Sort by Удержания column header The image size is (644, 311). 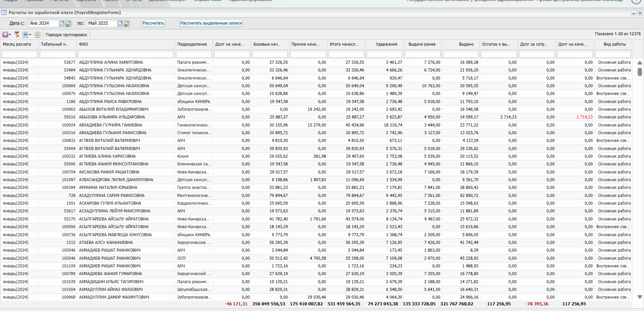point(384,44)
